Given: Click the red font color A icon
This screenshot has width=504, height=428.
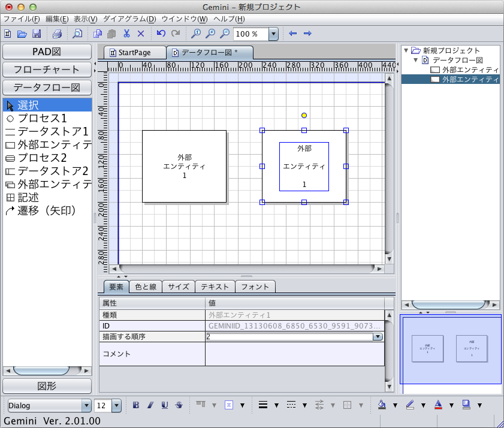Looking at the screenshot, I should (x=438, y=405).
